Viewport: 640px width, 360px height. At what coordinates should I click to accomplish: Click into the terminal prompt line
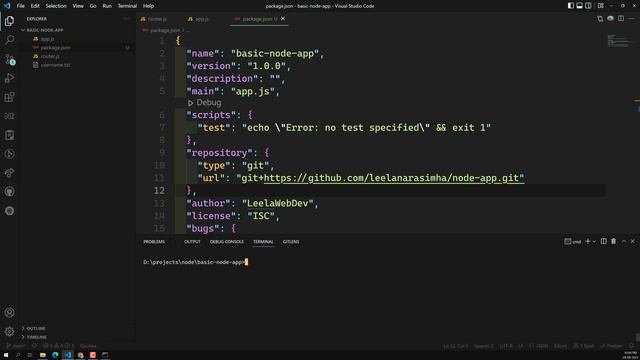click(x=196, y=262)
